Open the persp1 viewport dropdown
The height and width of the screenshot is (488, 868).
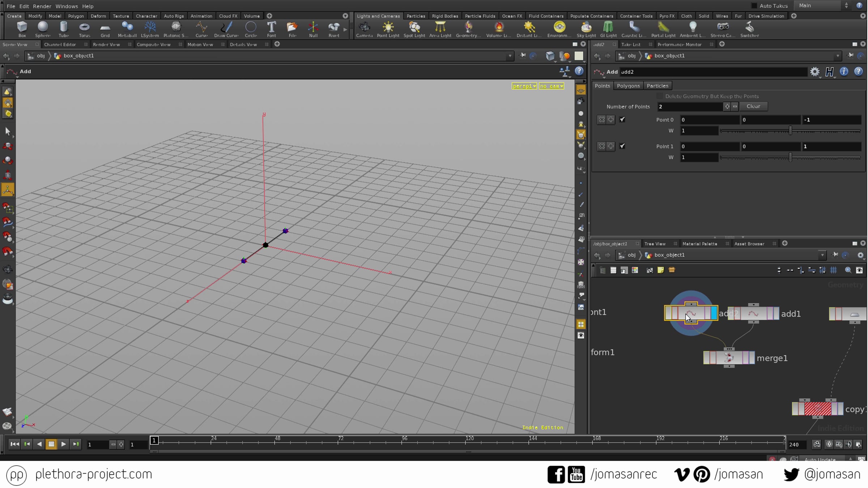click(x=524, y=86)
